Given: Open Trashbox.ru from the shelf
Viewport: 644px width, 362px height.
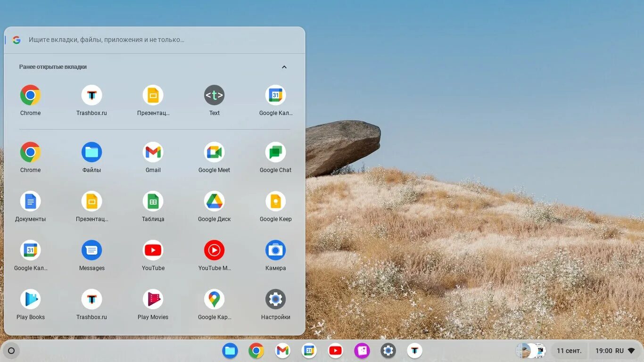Looking at the screenshot, I should 415,351.
